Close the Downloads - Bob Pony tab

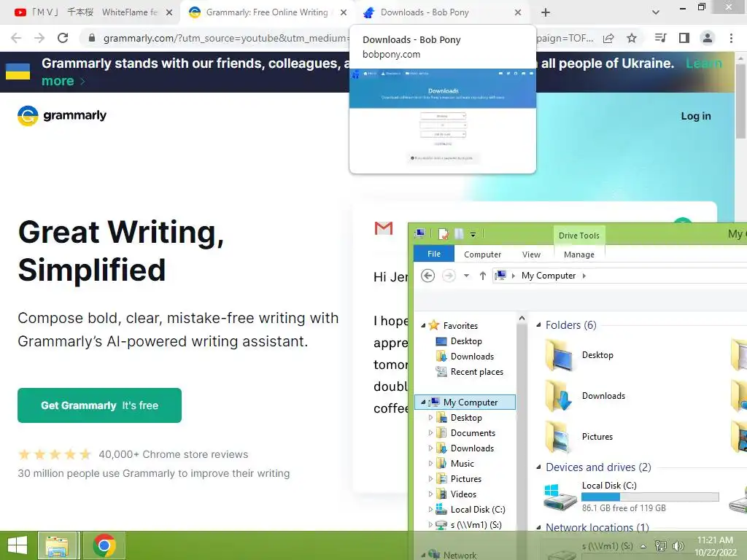tap(518, 13)
